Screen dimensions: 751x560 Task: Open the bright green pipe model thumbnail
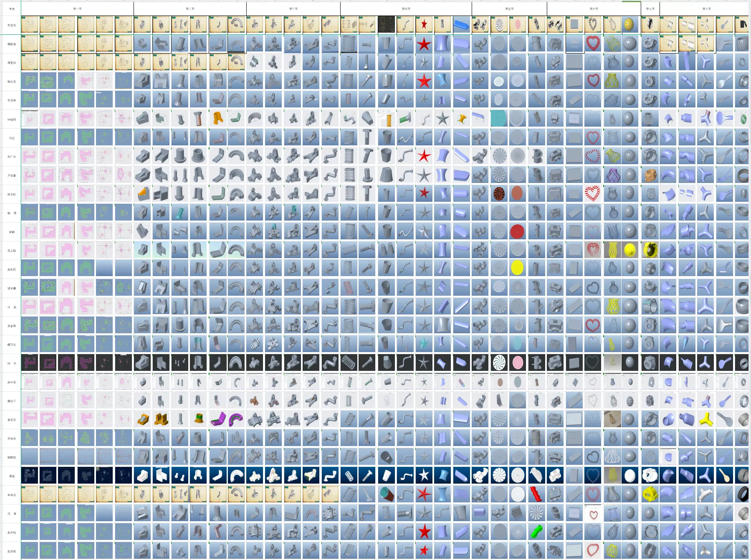tap(536, 532)
